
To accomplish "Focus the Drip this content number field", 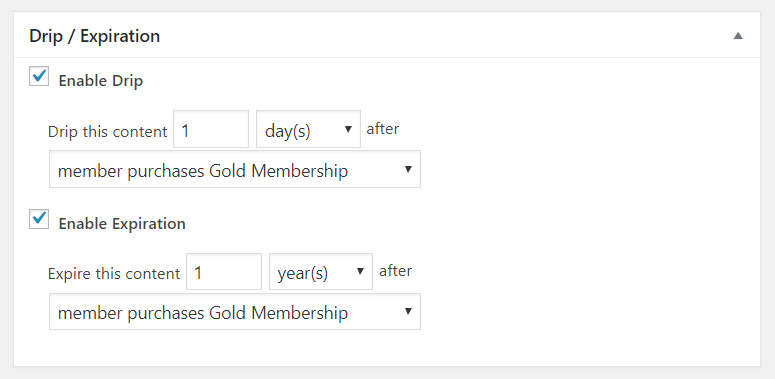I will click(x=211, y=129).
